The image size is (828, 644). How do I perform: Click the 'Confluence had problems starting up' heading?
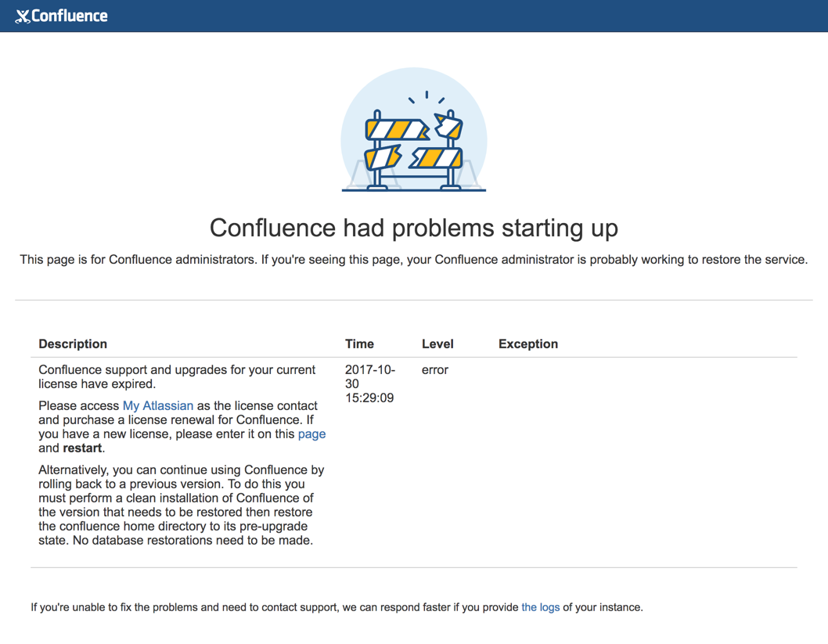pos(414,228)
